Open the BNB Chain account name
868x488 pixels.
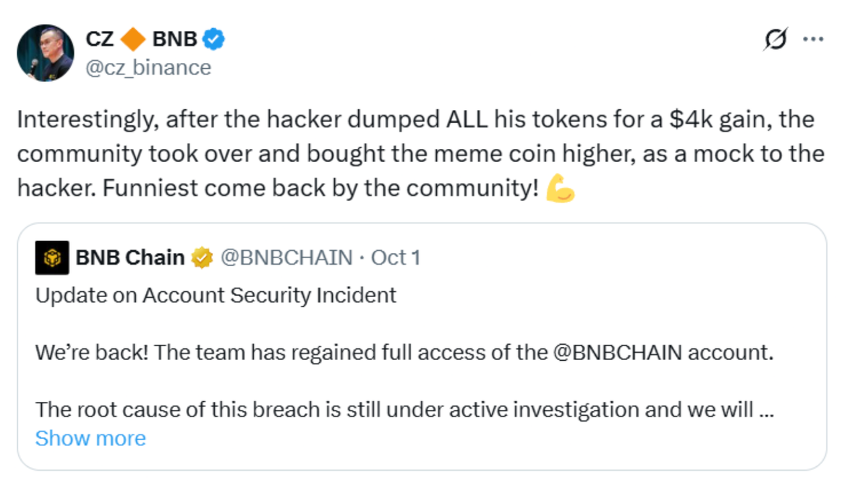[129, 257]
